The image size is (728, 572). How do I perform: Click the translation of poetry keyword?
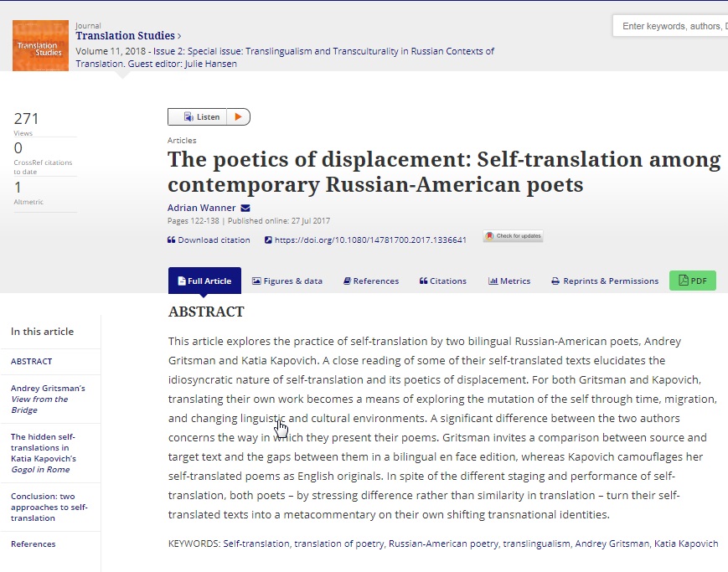tap(339, 544)
